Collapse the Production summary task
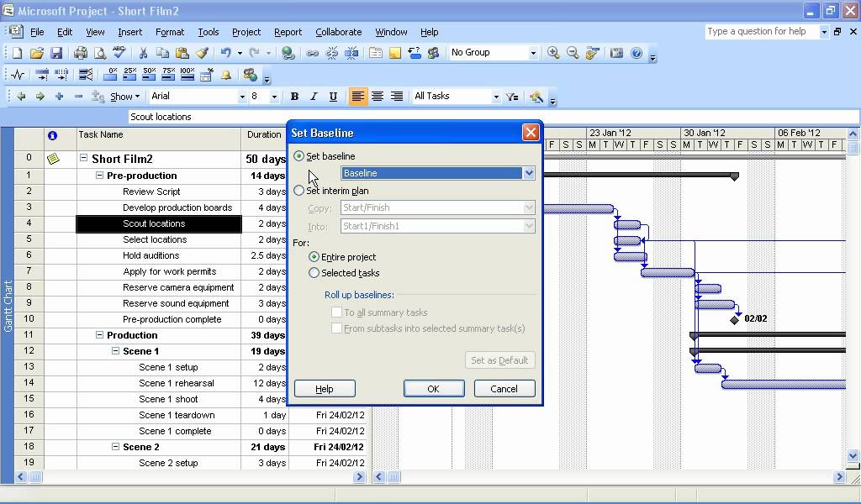 [99, 335]
